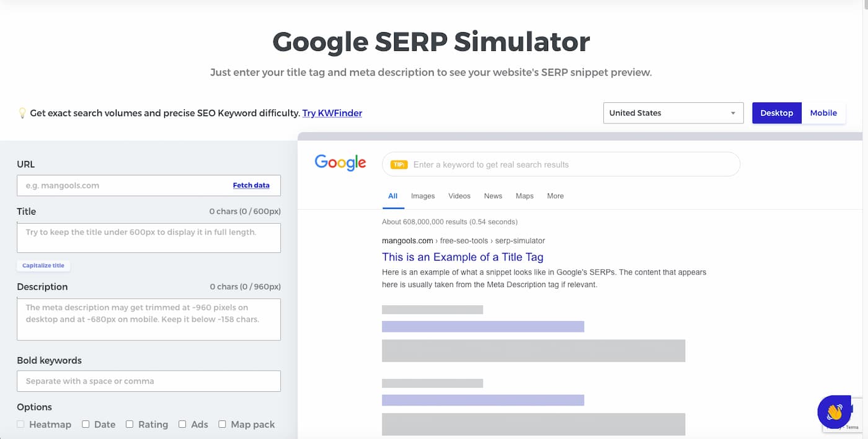This screenshot has width=868, height=439.
Task: Open the chat support widget
Action: point(835,412)
